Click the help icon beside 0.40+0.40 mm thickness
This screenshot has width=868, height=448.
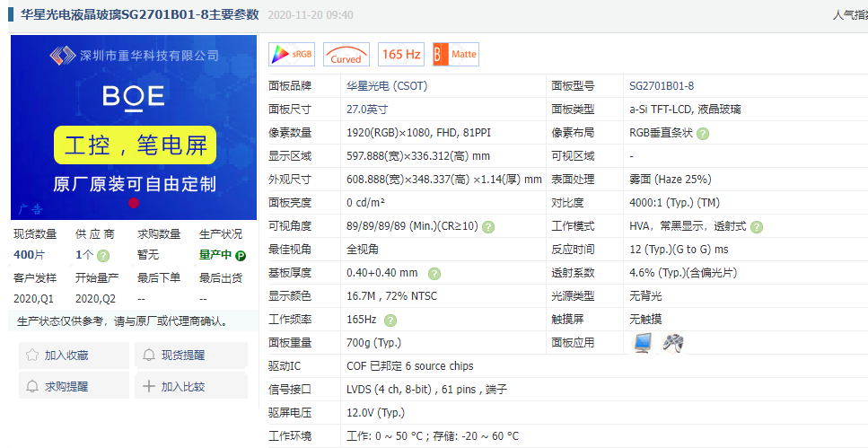click(x=434, y=274)
